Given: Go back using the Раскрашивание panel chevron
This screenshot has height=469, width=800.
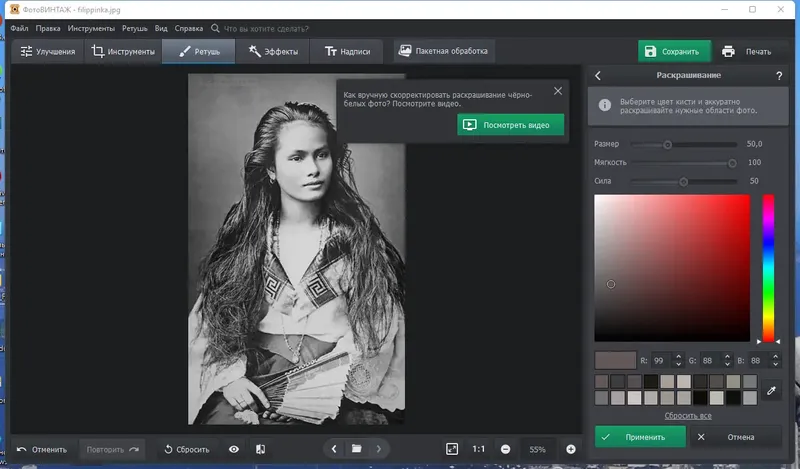Looking at the screenshot, I should pyautogui.click(x=598, y=76).
